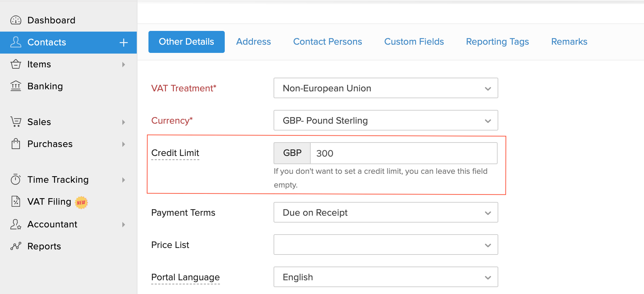The image size is (644, 294).
Task: Click the Credit Limit amount field
Action: (403, 154)
